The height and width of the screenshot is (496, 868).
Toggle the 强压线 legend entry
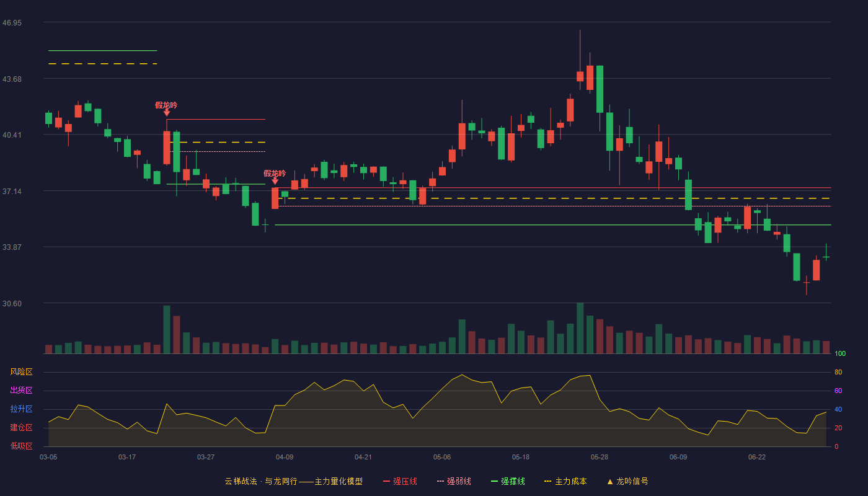pyautogui.click(x=400, y=481)
